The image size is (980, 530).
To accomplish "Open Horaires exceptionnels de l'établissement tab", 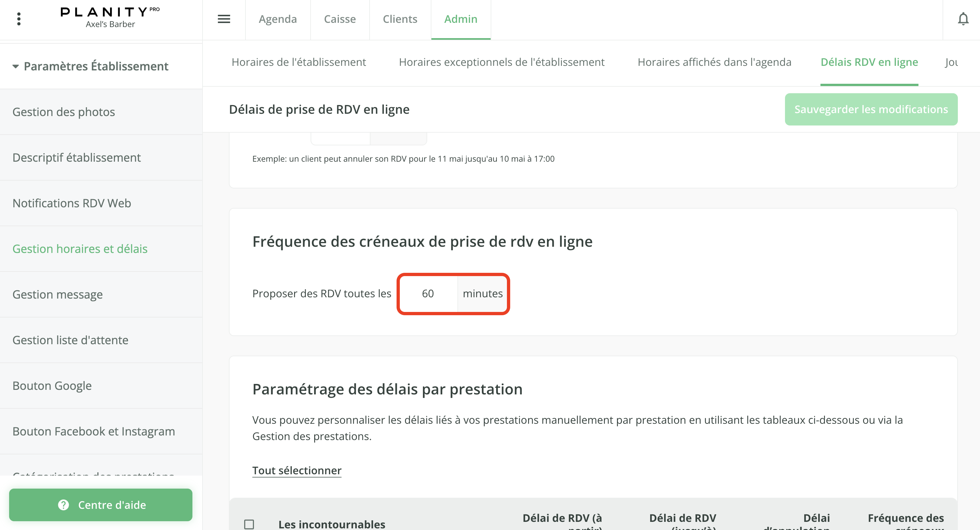I will 501,62.
